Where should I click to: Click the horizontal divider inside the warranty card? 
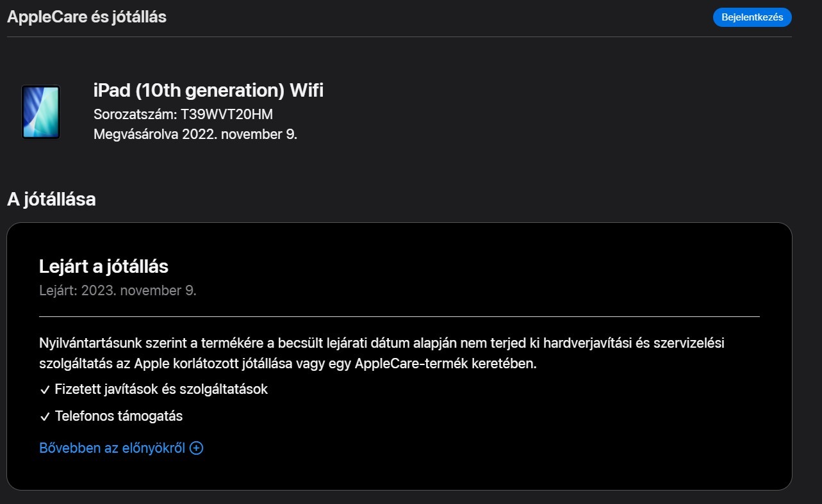click(x=399, y=316)
